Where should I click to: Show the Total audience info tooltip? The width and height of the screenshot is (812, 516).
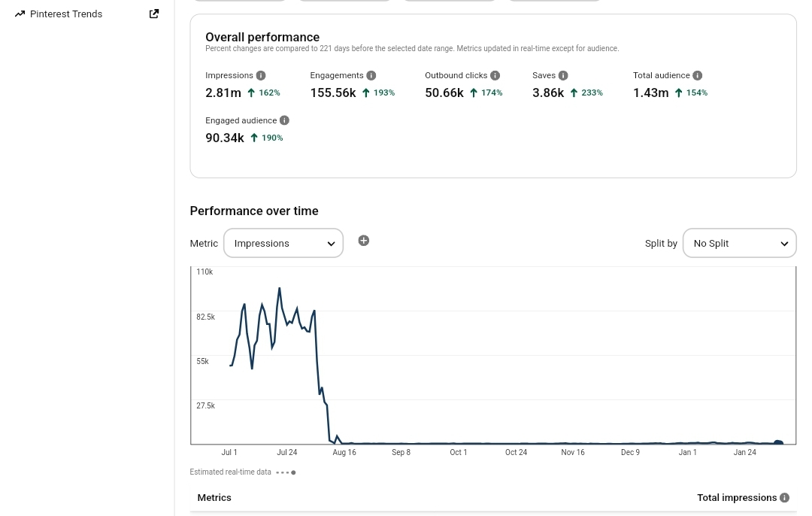click(x=698, y=76)
